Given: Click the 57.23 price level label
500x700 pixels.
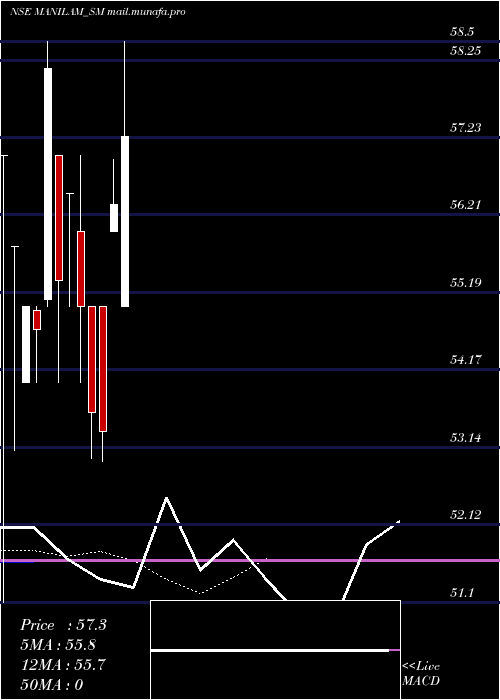Looking at the screenshot, I should point(466,128).
